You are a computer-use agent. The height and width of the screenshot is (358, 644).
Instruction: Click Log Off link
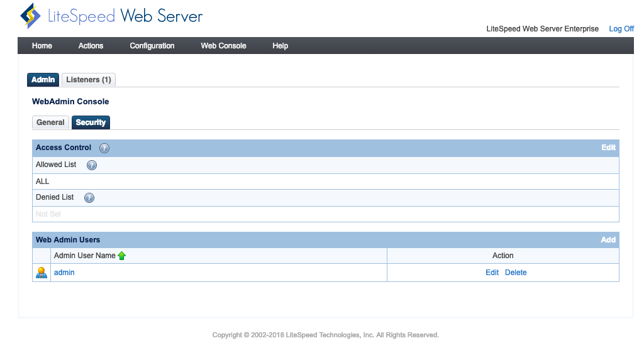point(621,29)
